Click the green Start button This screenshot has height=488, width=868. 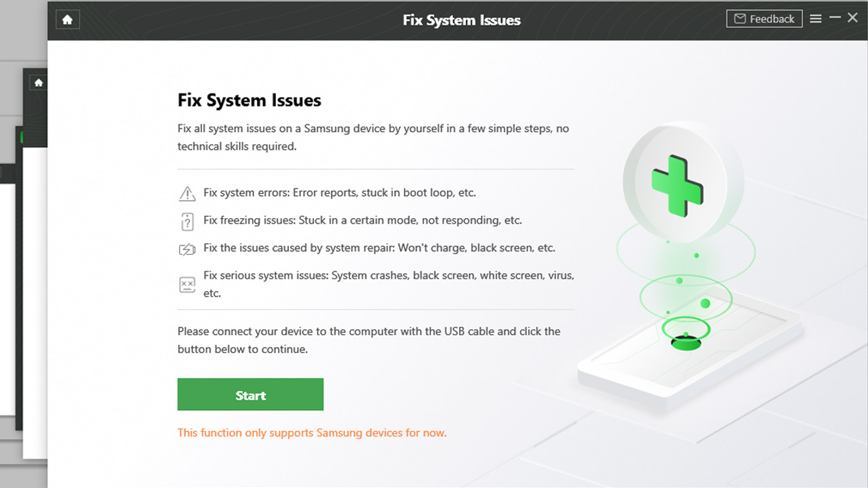coord(250,394)
